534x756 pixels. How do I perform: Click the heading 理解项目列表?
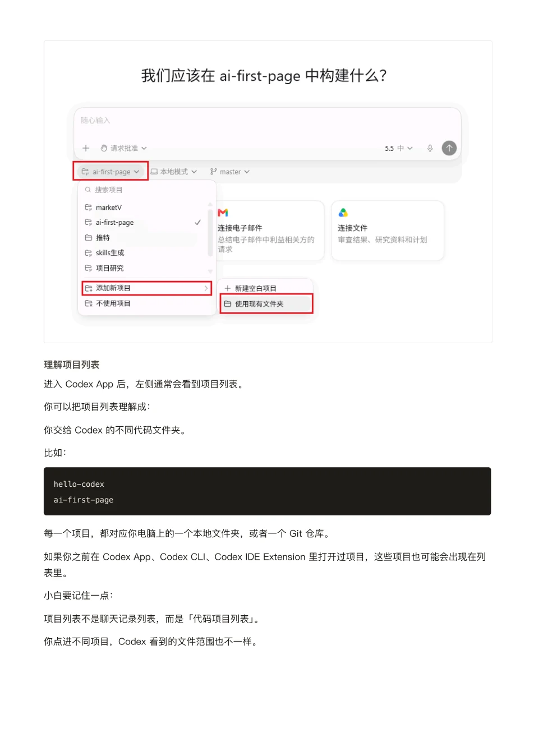click(72, 365)
